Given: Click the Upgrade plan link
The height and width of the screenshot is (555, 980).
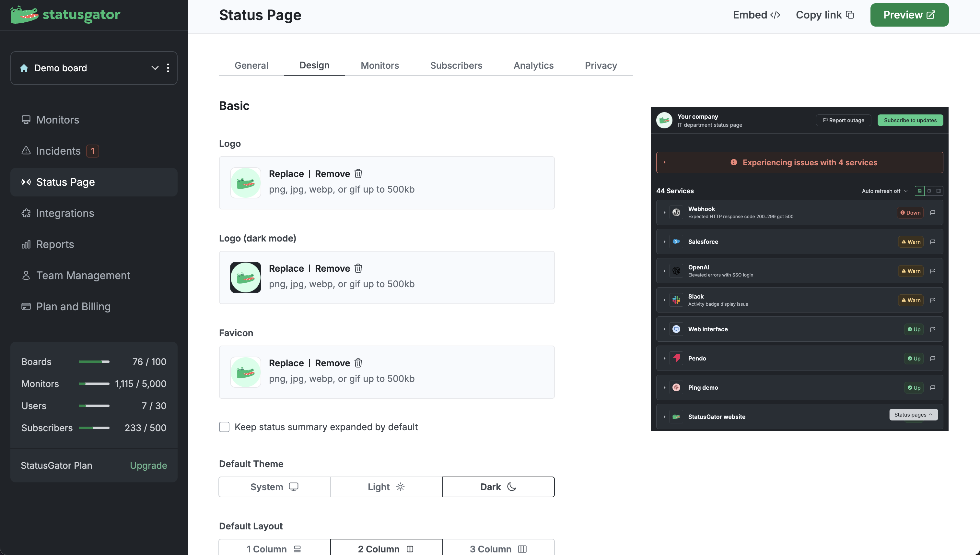Looking at the screenshot, I should pyautogui.click(x=148, y=466).
